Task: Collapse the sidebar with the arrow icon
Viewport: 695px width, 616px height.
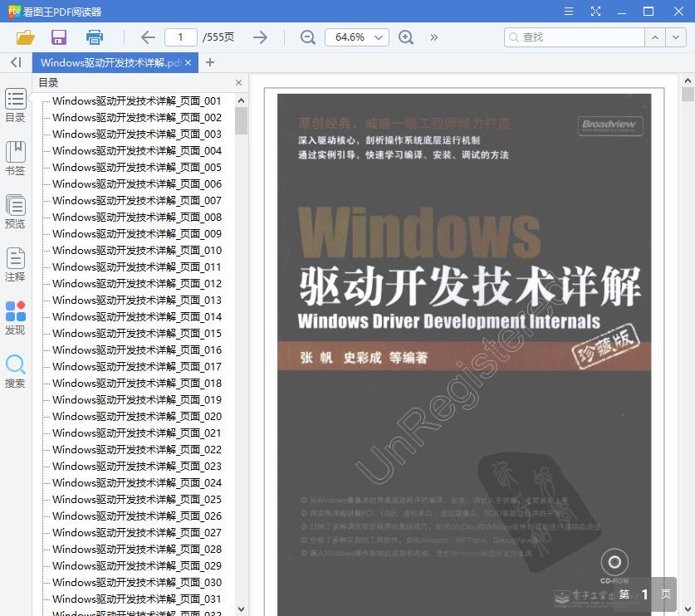Action: pos(16,62)
